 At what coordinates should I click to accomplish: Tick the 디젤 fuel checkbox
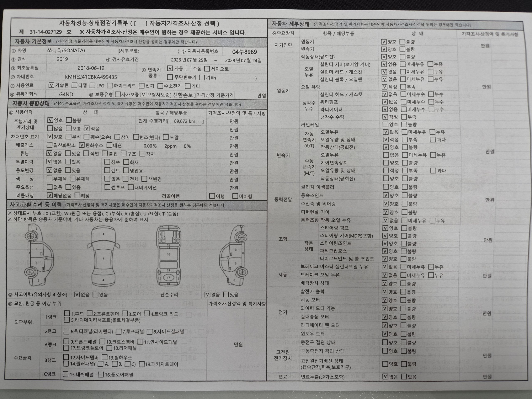(75, 85)
